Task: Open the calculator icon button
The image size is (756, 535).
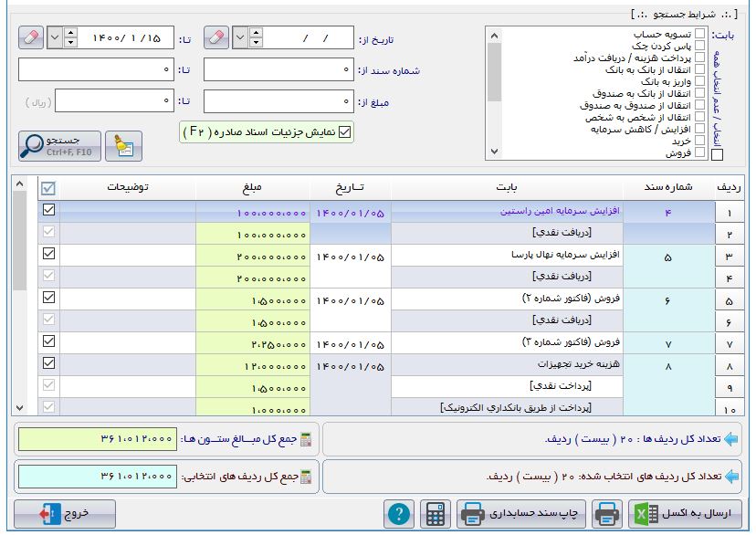Action: point(436,514)
